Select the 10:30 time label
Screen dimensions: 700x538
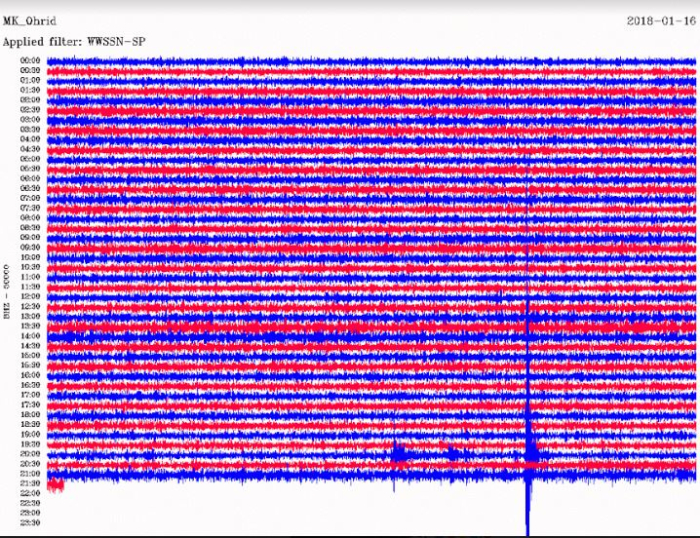(30, 267)
